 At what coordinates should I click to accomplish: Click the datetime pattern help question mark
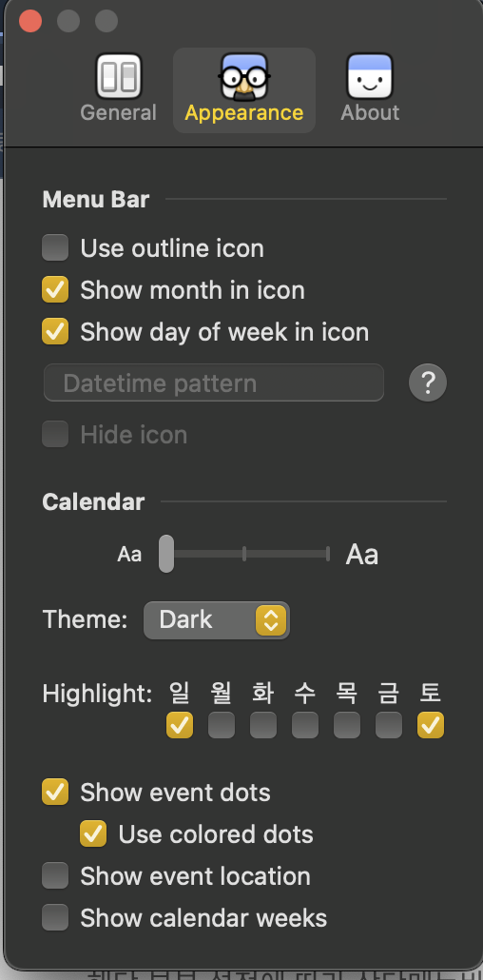tap(428, 382)
